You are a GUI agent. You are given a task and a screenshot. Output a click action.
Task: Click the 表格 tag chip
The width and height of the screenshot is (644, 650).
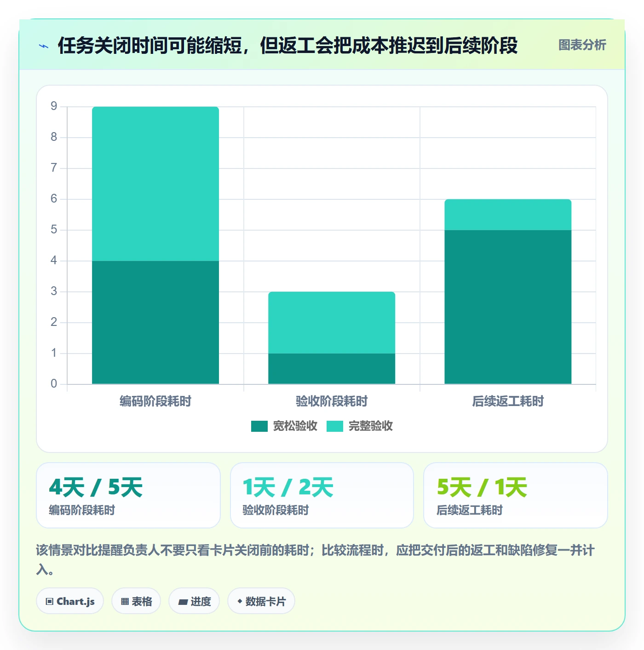(x=136, y=601)
